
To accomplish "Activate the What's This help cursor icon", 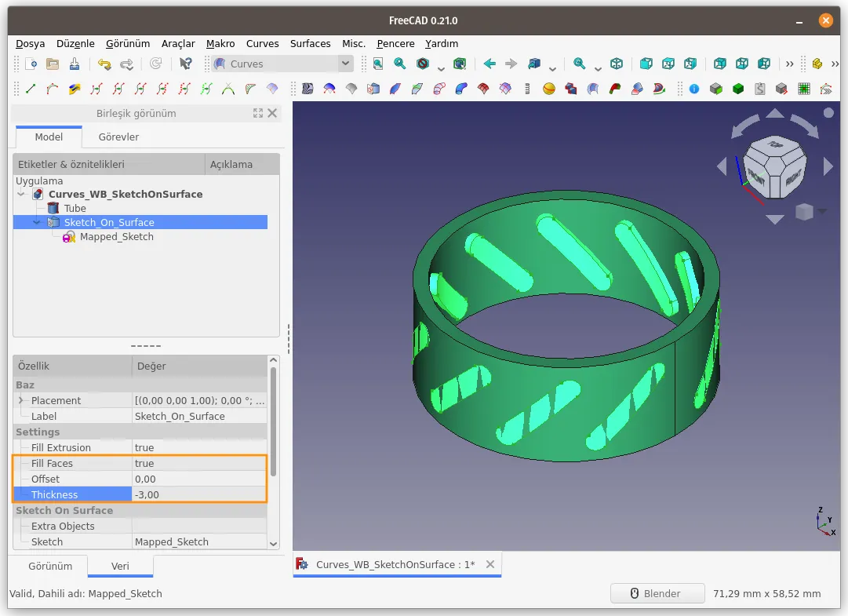I will 185,64.
